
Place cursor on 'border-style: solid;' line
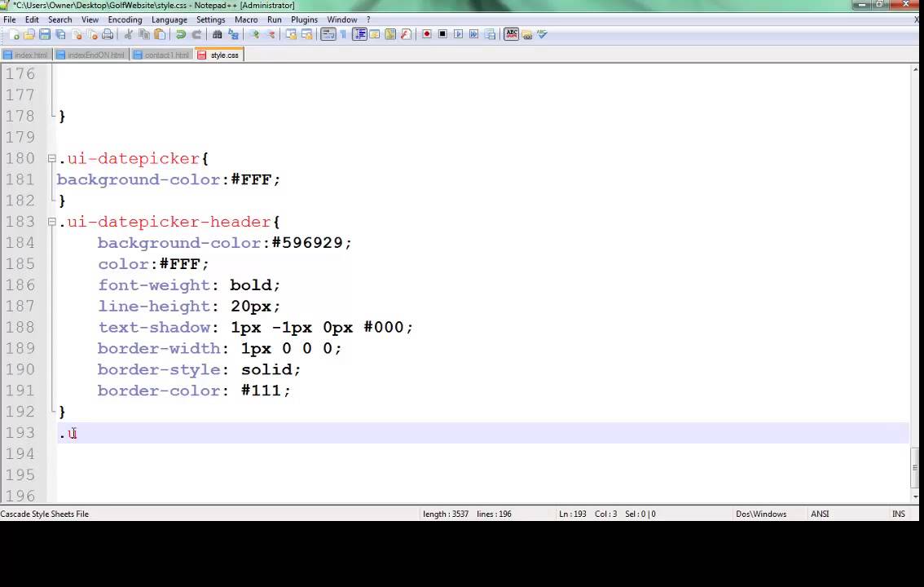coord(199,369)
